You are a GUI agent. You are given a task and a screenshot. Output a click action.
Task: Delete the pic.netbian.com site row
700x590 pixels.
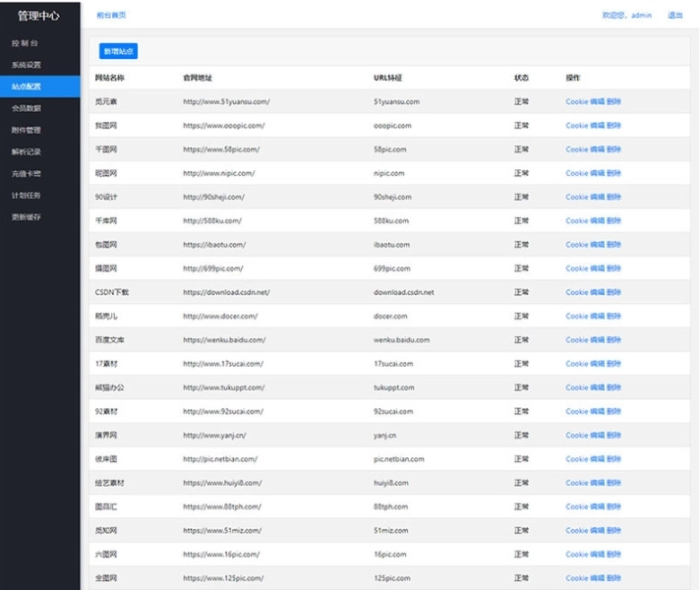613,459
